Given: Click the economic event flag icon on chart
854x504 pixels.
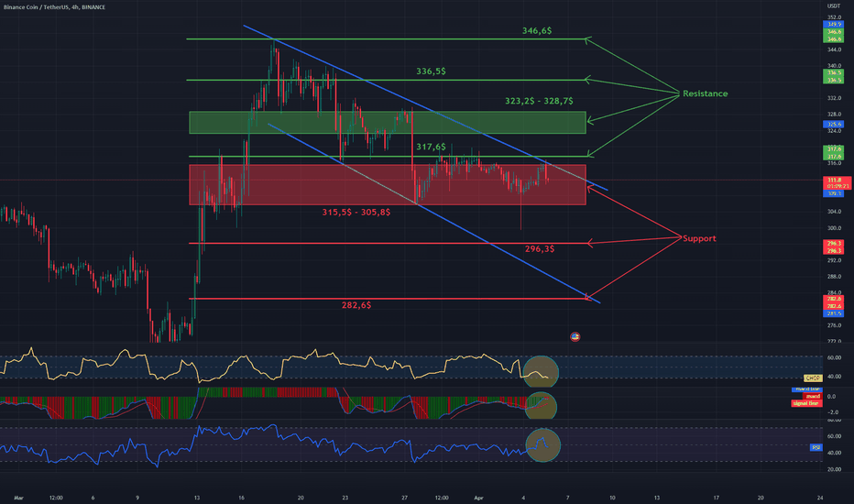Looking at the screenshot, I should pos(575,336).
